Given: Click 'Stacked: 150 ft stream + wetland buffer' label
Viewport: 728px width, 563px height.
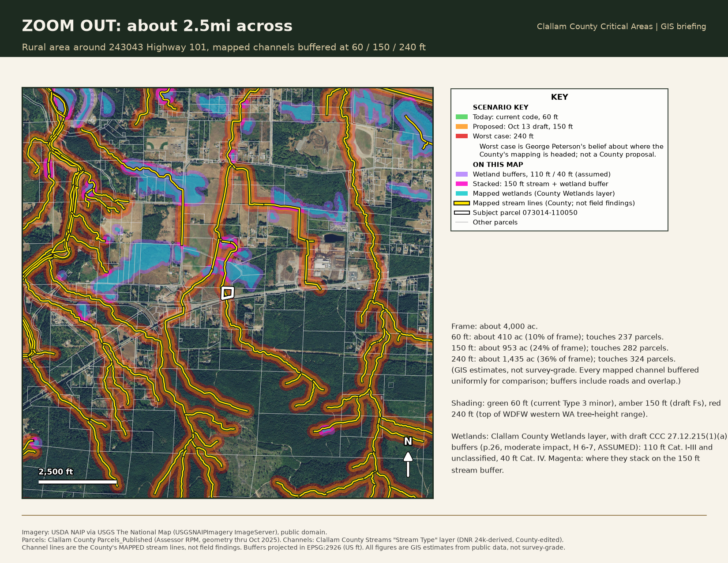Looking at the screenshot, I should (540, 184).
